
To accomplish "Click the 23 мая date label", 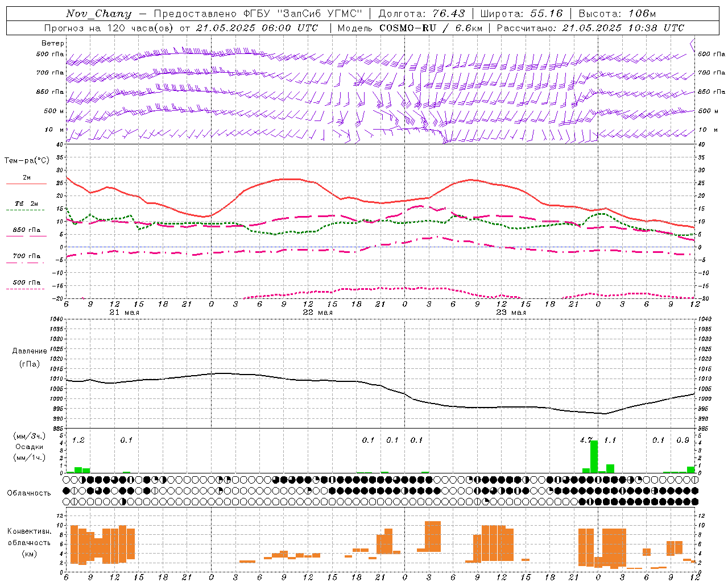I will pyautogui.click(x=511, y=313).
